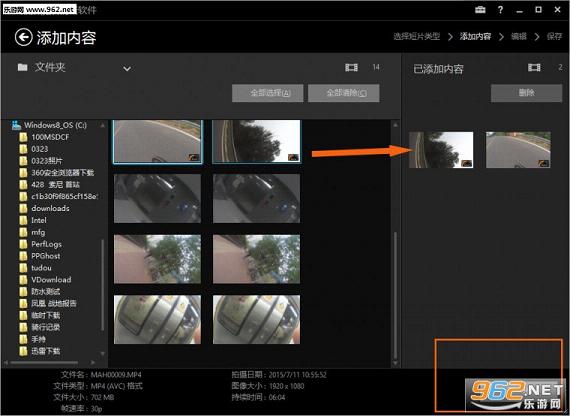Select the highlighted road video thumbnail in browser
The height and width of the screenshot is (416, 570).
pos(157,141)
